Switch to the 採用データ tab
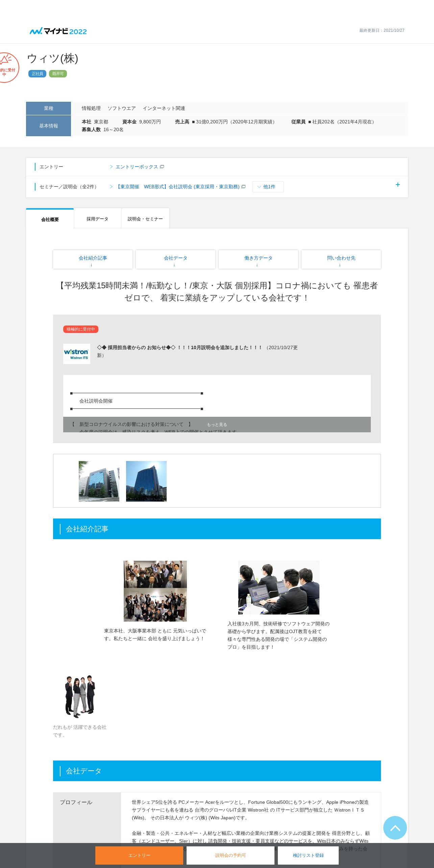This screenshot has width=434, height=868. pyautogui.click(x=97, y=219)
